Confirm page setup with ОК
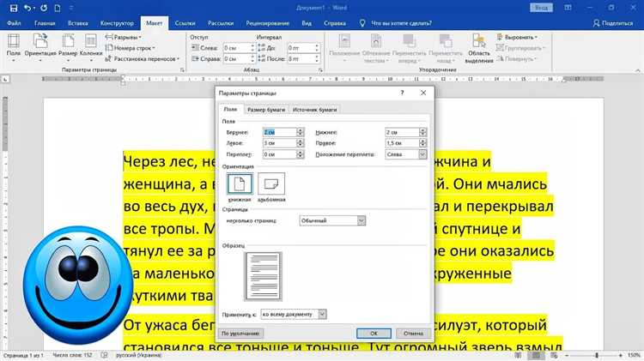 374,334
